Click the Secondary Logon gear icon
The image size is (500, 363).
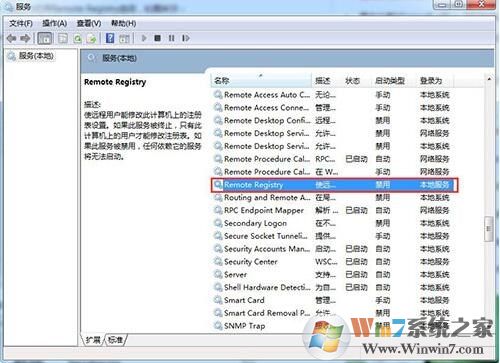[218, 223]
